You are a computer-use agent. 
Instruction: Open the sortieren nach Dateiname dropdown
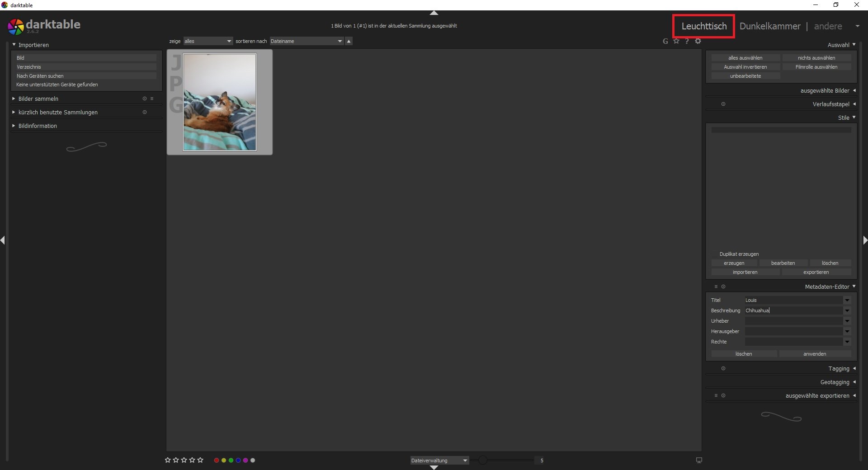(x=307, y=41)
